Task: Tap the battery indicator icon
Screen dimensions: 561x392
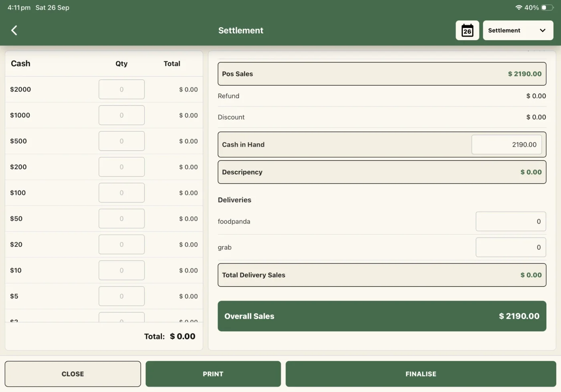Action: pyautogui.click(x=547, y=8)
